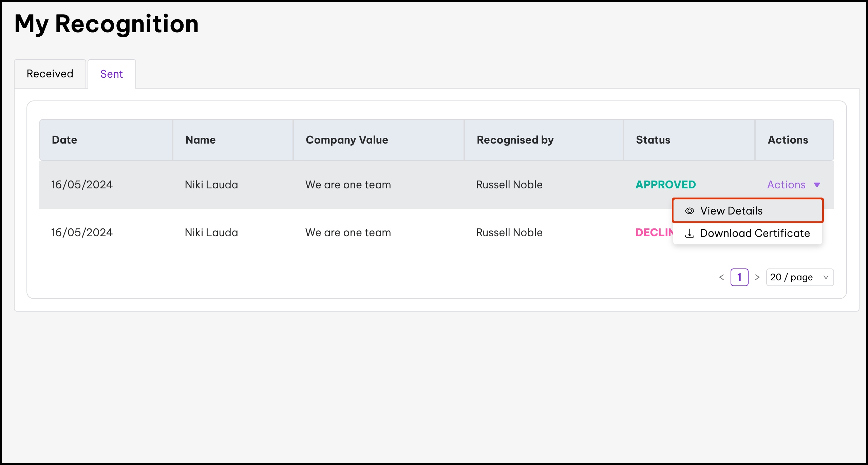Click Niki Lauda in the first row
Viewport: 868px width, 465px height.
(211, 185)
